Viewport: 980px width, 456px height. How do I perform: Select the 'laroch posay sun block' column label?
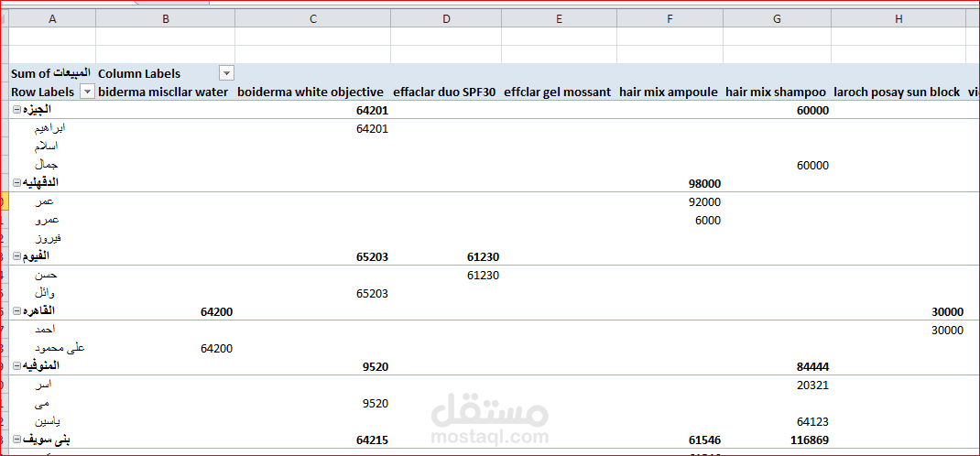897,92
